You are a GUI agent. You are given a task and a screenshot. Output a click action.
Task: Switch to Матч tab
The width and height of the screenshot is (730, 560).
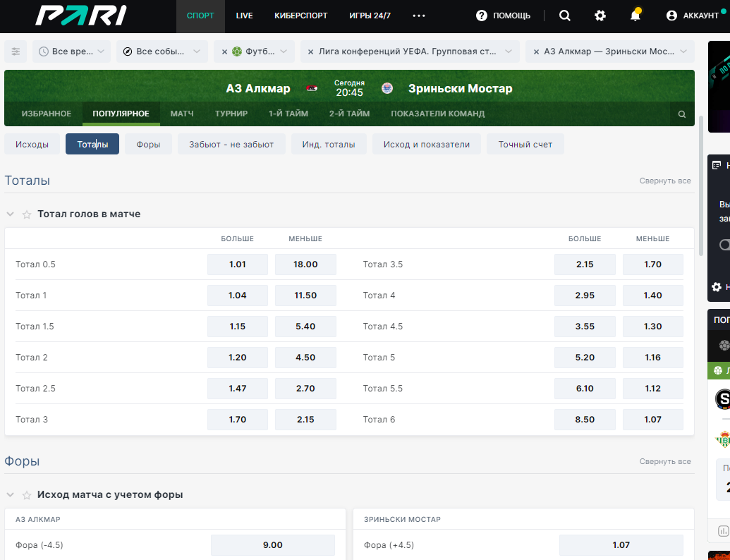(182, 114)
